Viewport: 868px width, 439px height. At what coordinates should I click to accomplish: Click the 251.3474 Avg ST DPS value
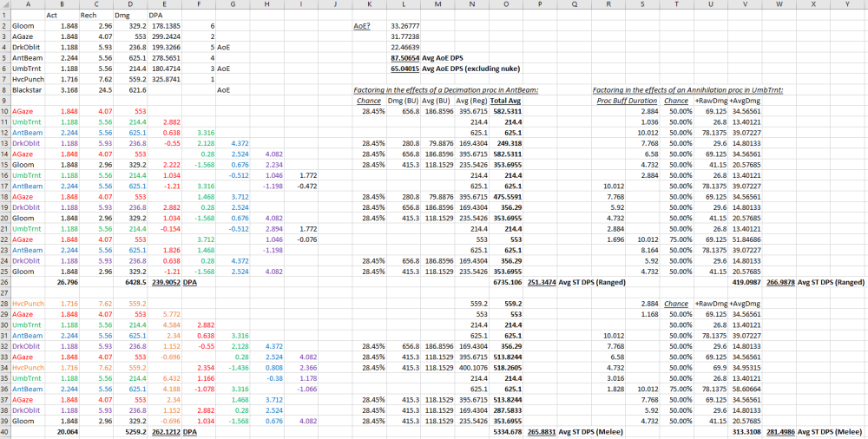(543, 282)
